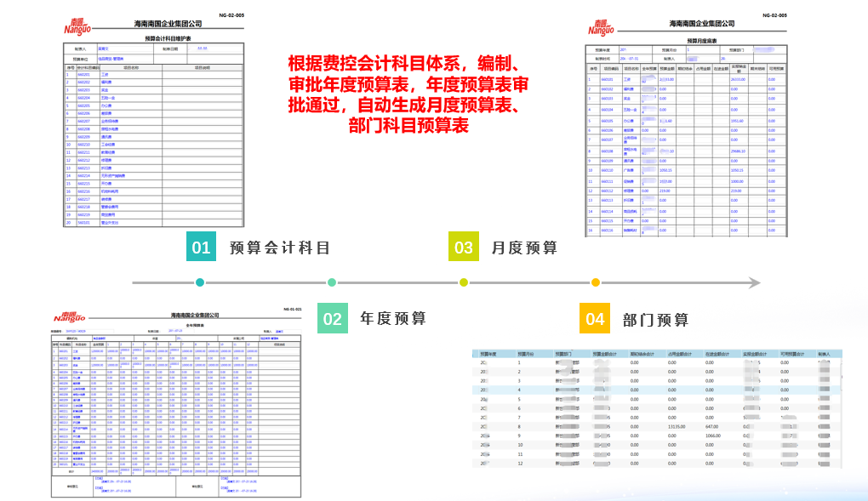This screenshot has height=501, width=868.
Task: Click the Nanguo logo on the top-right form
Action: click(601, 27)
